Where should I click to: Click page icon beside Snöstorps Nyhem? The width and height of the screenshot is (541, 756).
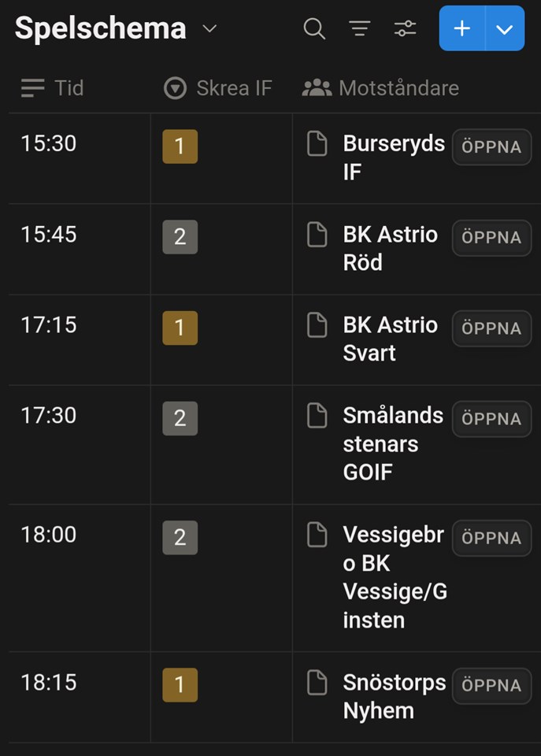coord(317,683)
